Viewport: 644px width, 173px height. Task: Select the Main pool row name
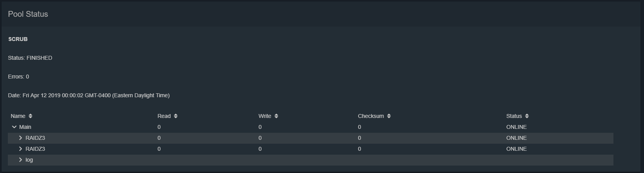[25, 127]
